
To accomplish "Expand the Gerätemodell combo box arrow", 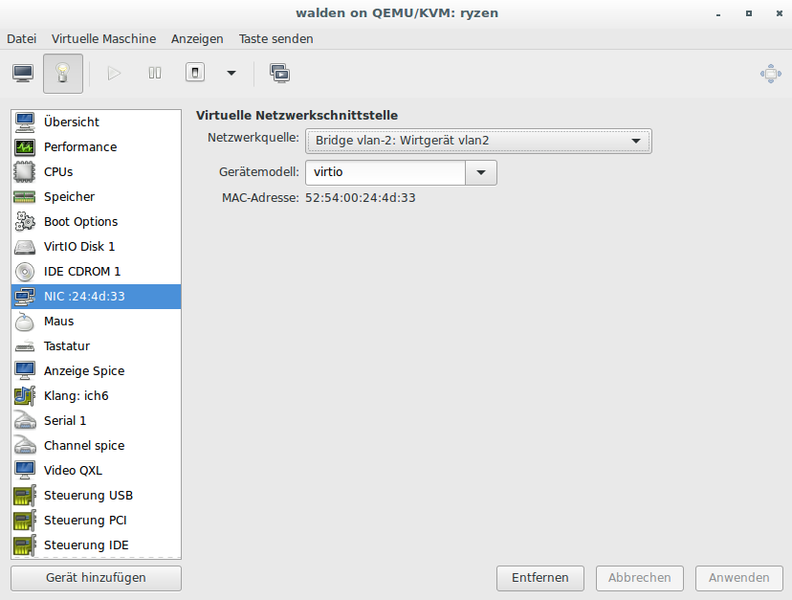I will click(x=481, y=172).
